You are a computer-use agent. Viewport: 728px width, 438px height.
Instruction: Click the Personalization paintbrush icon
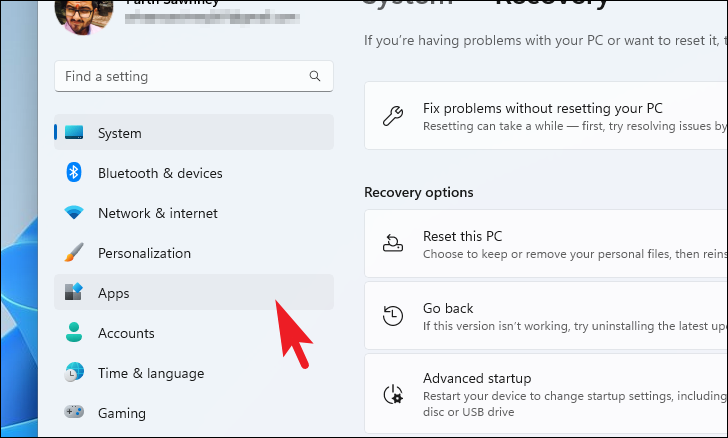click(74, 252)
